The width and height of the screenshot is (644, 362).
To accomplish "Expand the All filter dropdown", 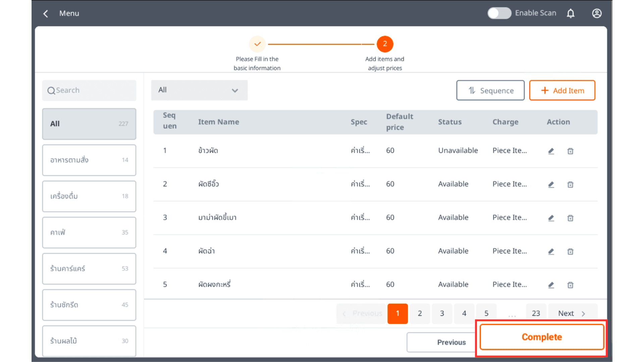I will point(199,90).
